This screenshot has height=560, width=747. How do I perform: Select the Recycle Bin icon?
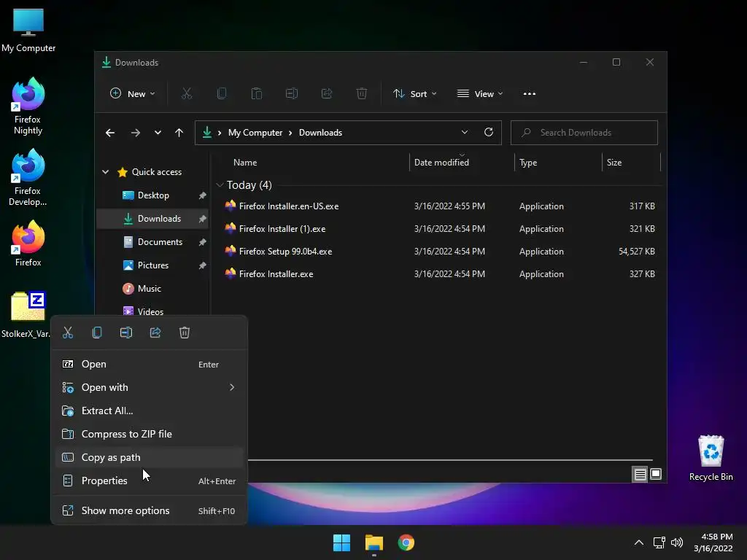coord(711,459)
